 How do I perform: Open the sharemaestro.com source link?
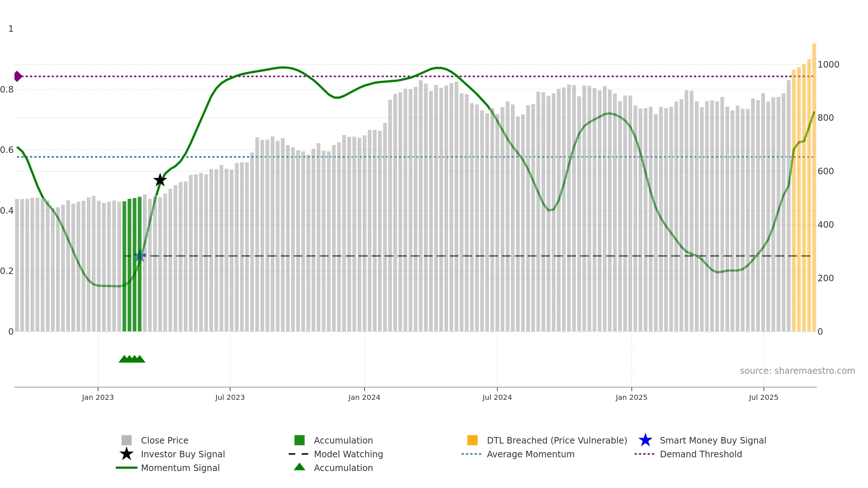[x=797, y=371]
